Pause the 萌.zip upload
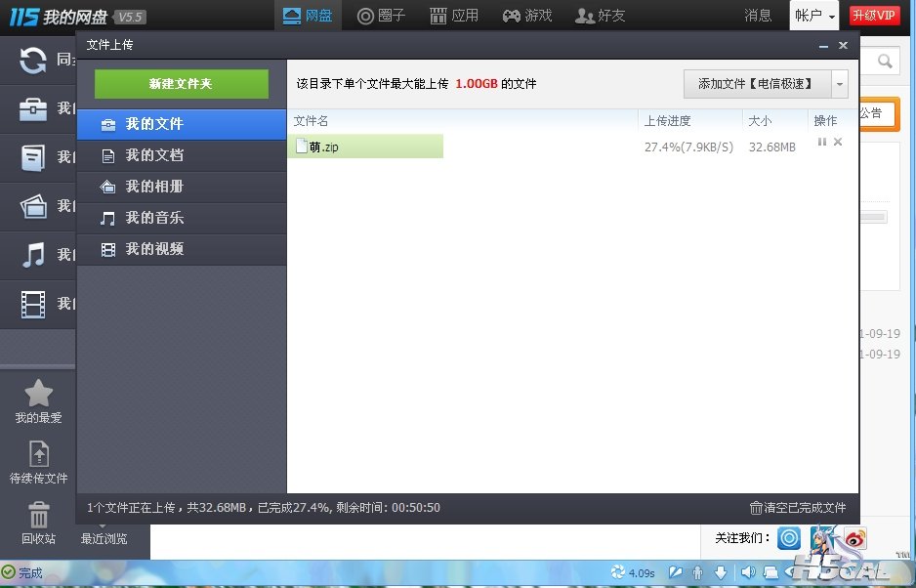The width and height of the screenshot is (916, 588). point(821,143)
